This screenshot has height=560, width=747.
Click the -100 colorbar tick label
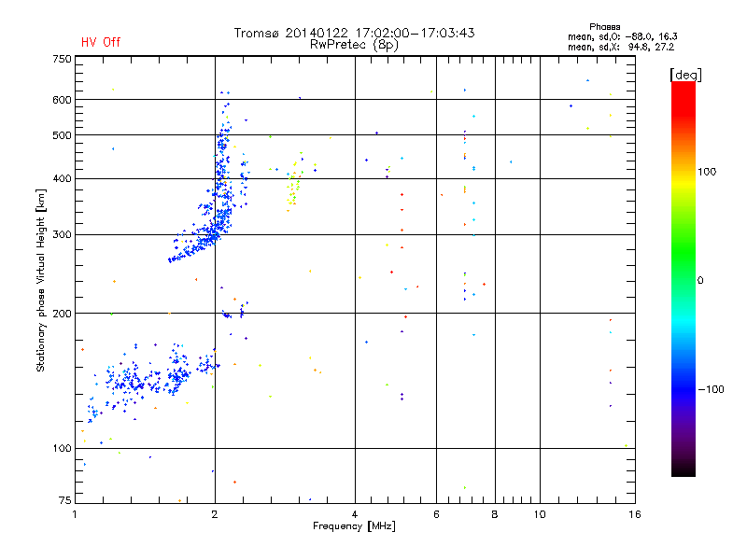click(x=711, y=389)
